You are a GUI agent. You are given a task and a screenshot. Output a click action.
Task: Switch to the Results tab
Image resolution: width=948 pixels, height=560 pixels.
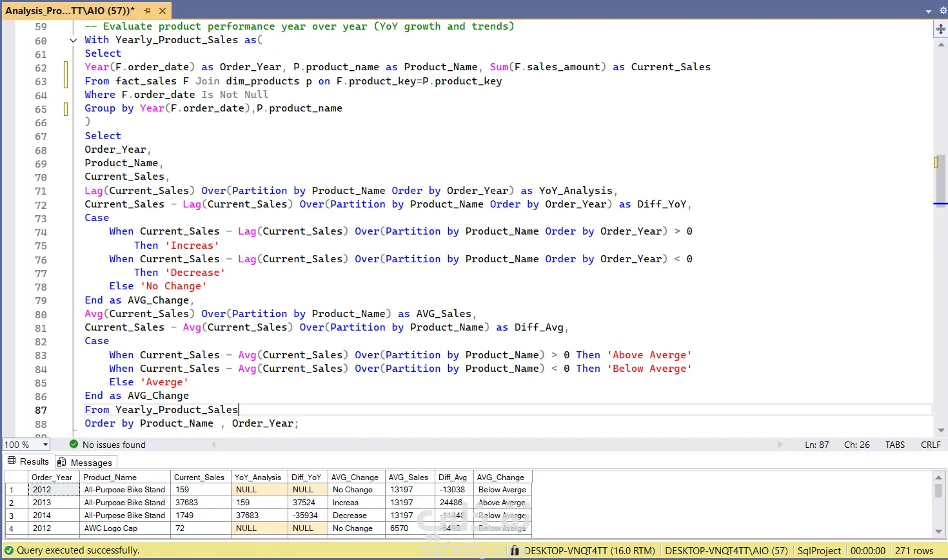(28, 461)
